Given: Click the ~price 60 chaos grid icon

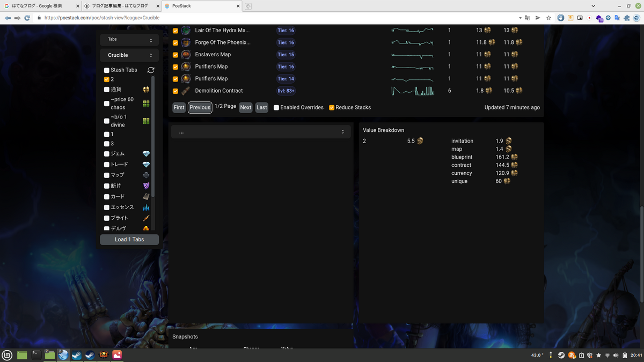Looking at the screenshot, I should pyautogui.click(x=146, y=104).
